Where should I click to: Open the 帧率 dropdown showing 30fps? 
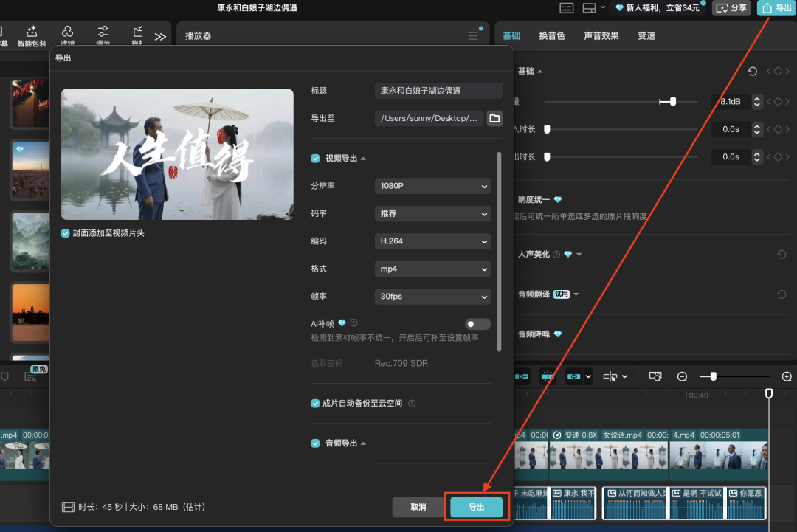tap(432, 296)
